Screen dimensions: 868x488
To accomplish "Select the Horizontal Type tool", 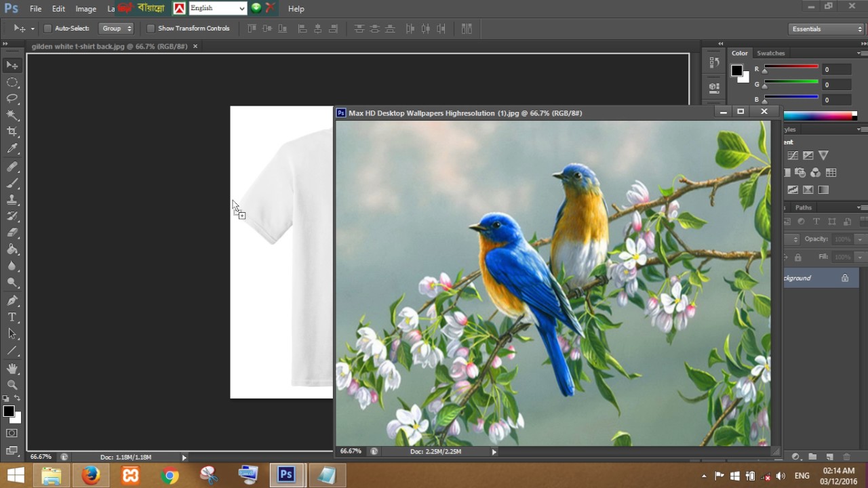I will (x=12, y=317).
